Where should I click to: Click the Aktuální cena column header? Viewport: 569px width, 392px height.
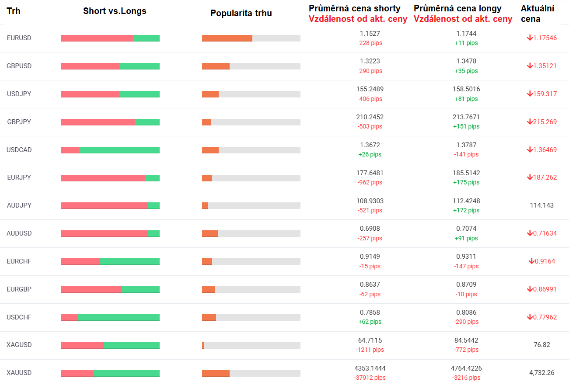(x=538, y=14)
